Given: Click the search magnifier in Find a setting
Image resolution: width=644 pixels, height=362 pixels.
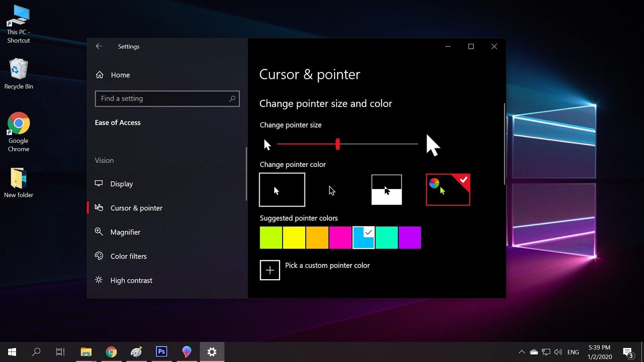Looking at the screenshot, I should pos(232,99).
